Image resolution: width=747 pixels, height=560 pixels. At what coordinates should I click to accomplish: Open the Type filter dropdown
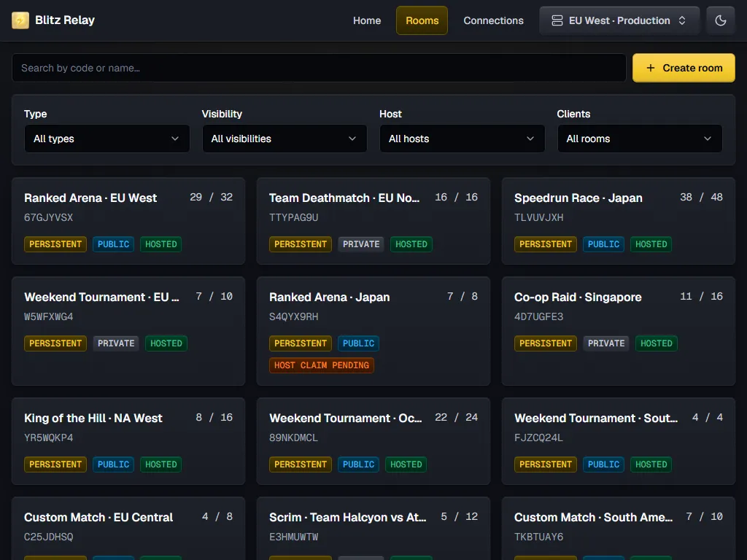point(107,139)
